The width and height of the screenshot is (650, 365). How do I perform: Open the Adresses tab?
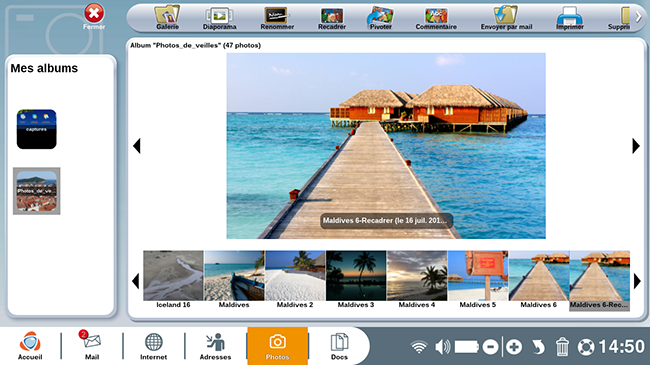click(215, 346)
